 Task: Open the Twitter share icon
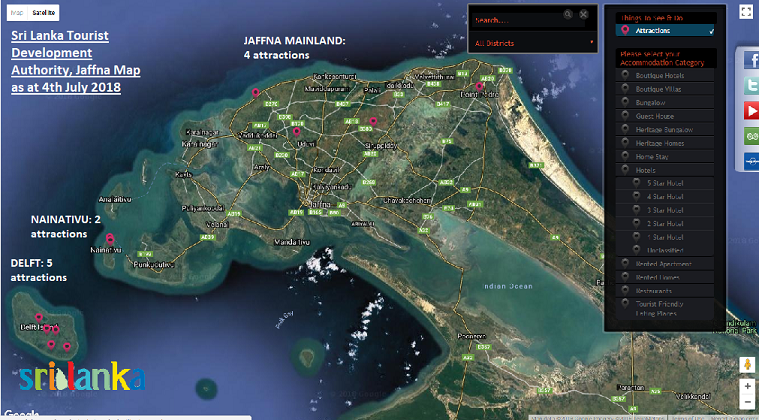[x=749, y=85]
